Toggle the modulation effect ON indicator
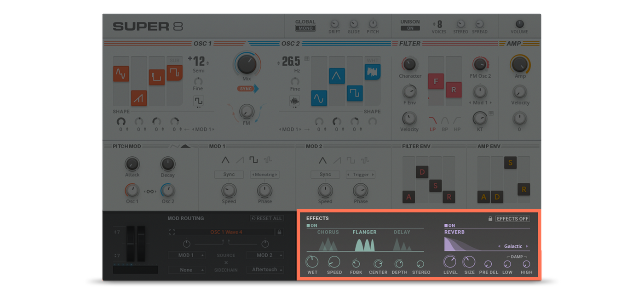 [312, 226]
